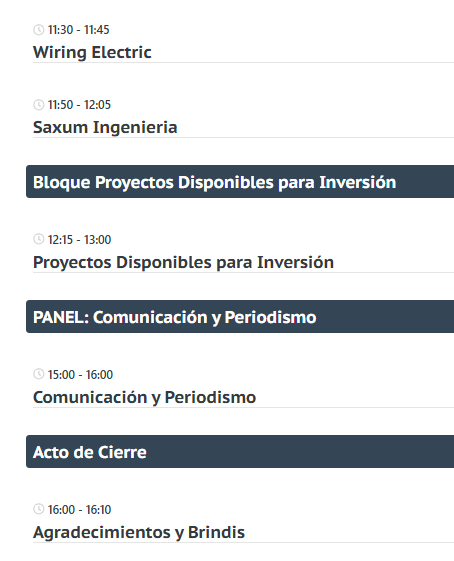Click clock icon beside 12:15 - 13:00
Image resolution: width=454 pixels, height=561 pixels.
pyautogui.click(x=39, y=239)
